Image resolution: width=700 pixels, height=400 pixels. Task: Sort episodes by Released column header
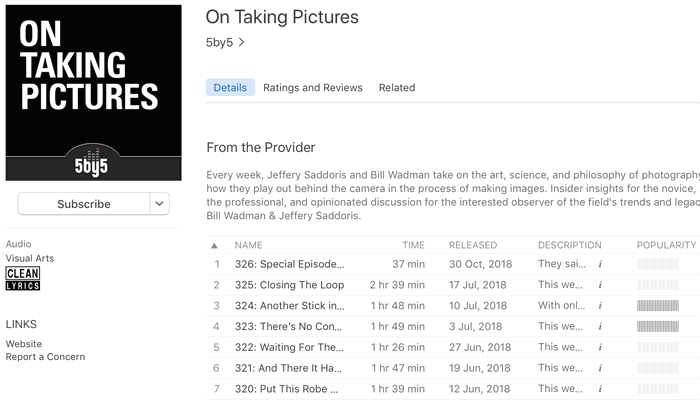473,245
